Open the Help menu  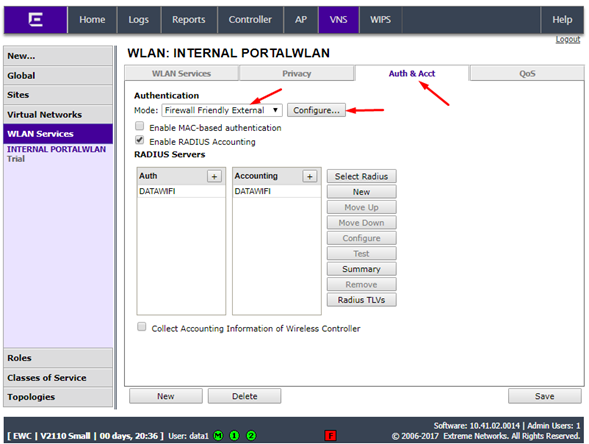562,20
